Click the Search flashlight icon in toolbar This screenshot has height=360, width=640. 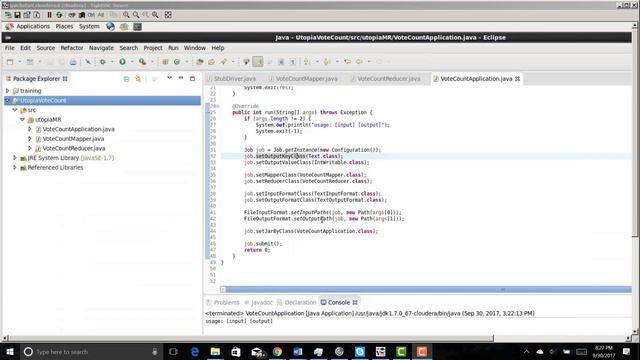[x=224, y=62]
